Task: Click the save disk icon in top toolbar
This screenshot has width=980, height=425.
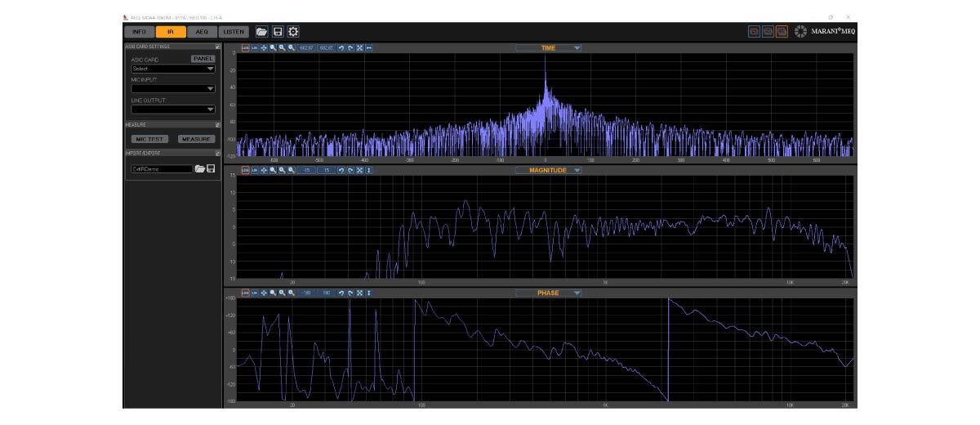Action: (x=278, y=32)
